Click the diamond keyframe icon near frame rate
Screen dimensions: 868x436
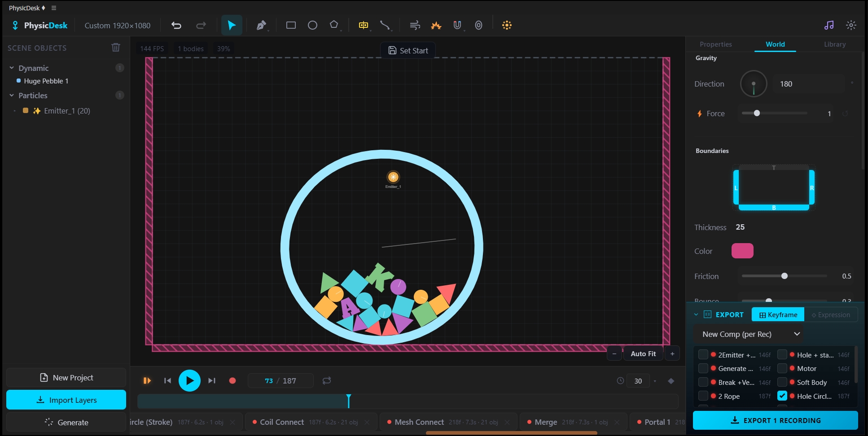point(671,381)
